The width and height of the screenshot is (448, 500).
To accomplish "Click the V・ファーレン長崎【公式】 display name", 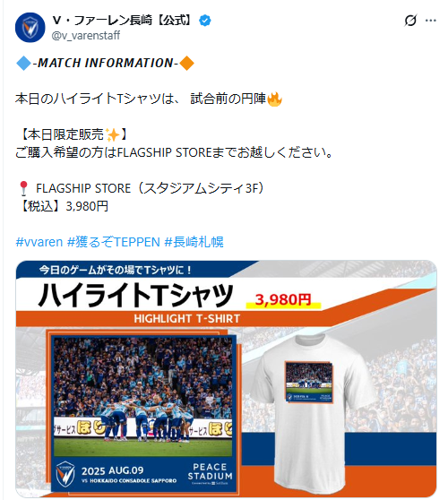I will point(123,21).
